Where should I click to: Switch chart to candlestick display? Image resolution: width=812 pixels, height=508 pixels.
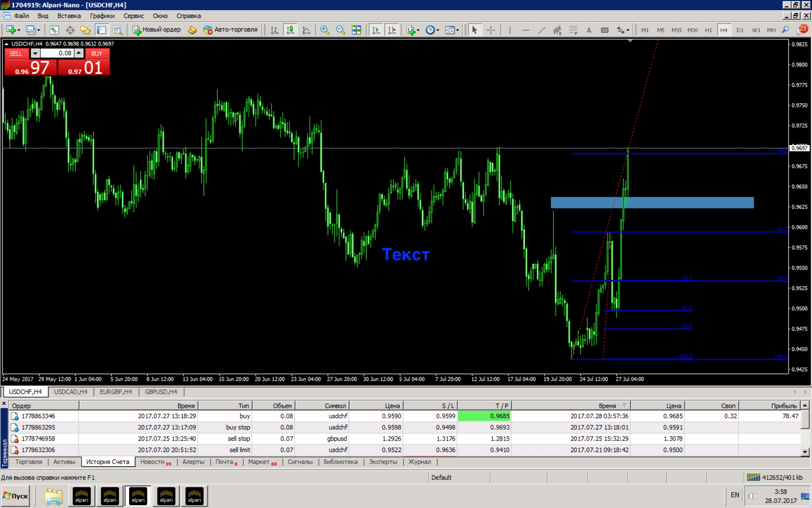(290, 30)
